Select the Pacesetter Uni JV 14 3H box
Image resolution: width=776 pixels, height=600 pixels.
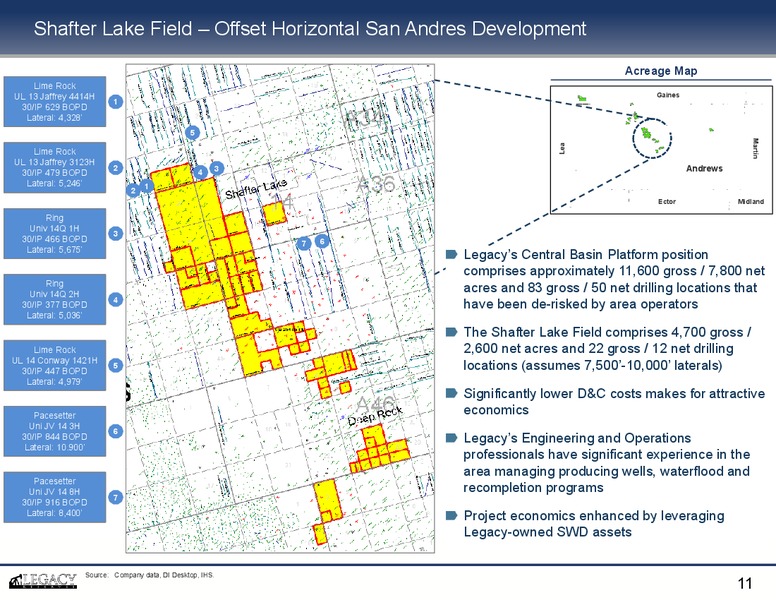[x=55, y=431]
